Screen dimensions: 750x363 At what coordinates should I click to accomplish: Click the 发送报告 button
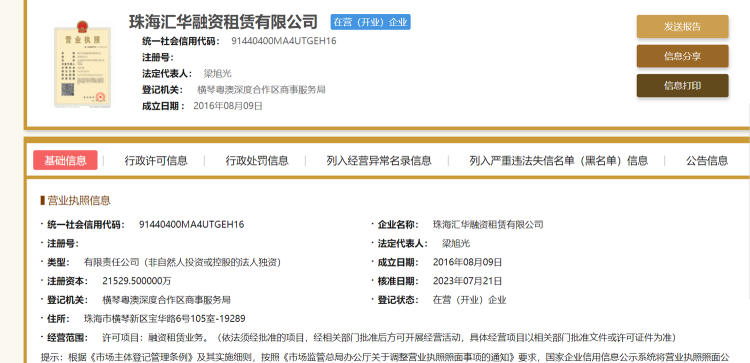(682, 27)
